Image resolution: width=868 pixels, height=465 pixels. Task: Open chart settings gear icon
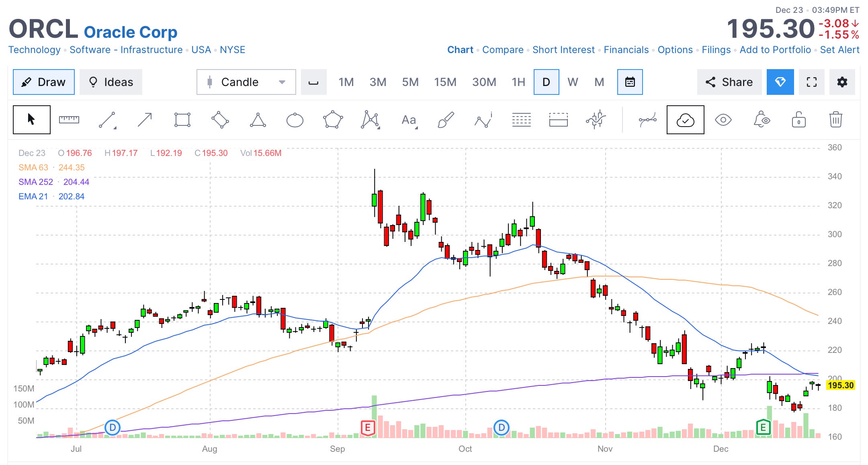[842, 82]
